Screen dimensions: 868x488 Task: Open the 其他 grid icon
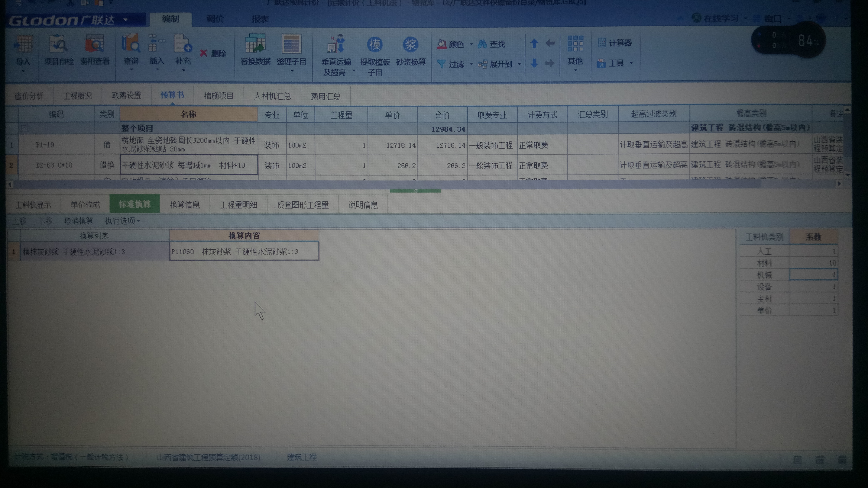click(x=575, y=44)
